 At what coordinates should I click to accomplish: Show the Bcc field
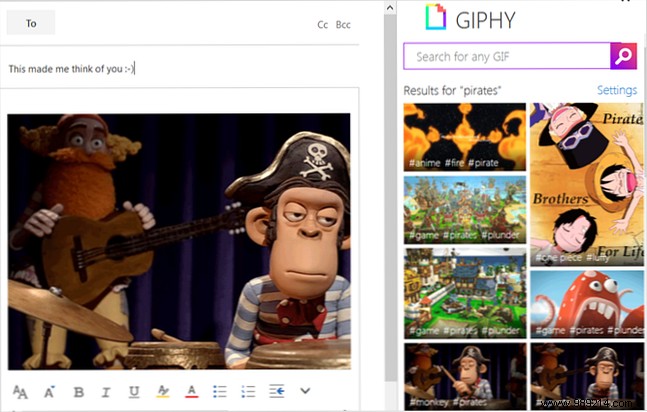click(343, 24)
